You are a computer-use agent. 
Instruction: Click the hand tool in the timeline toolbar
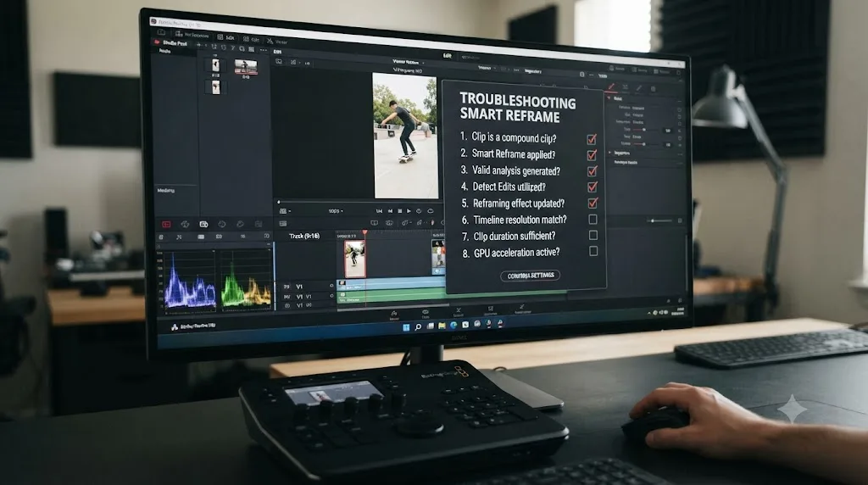click(433, 222)
